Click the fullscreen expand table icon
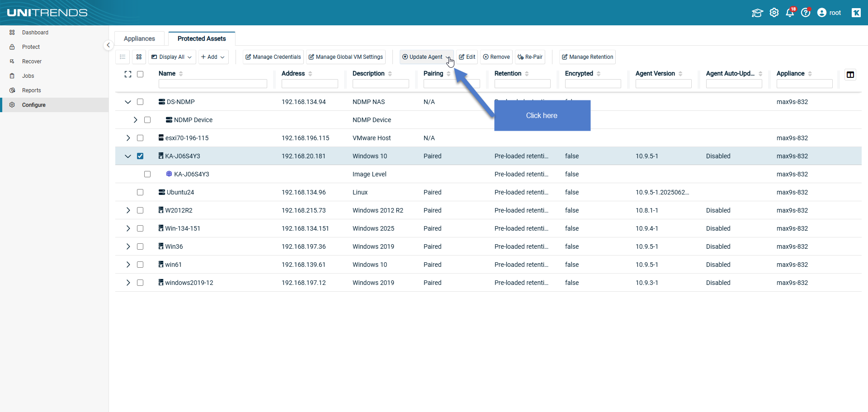 tap(128, 74)
